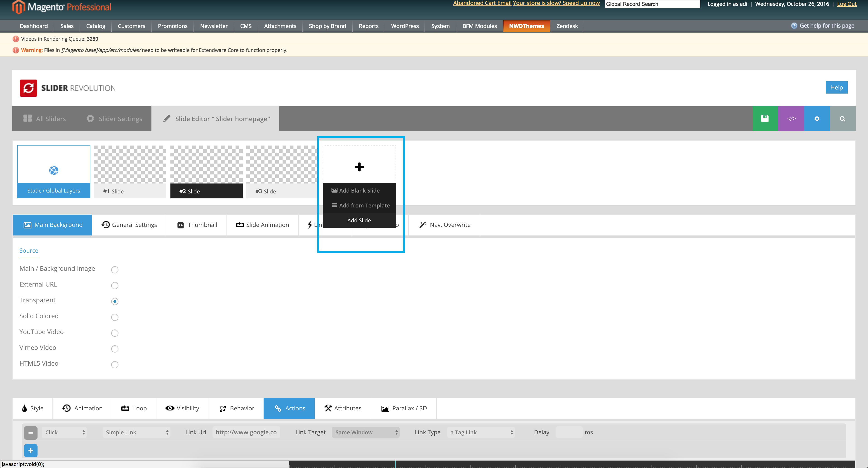Viewport: 868px width, 468px height.
Task: Remove action with the minus icon
Action: point(31,433)
